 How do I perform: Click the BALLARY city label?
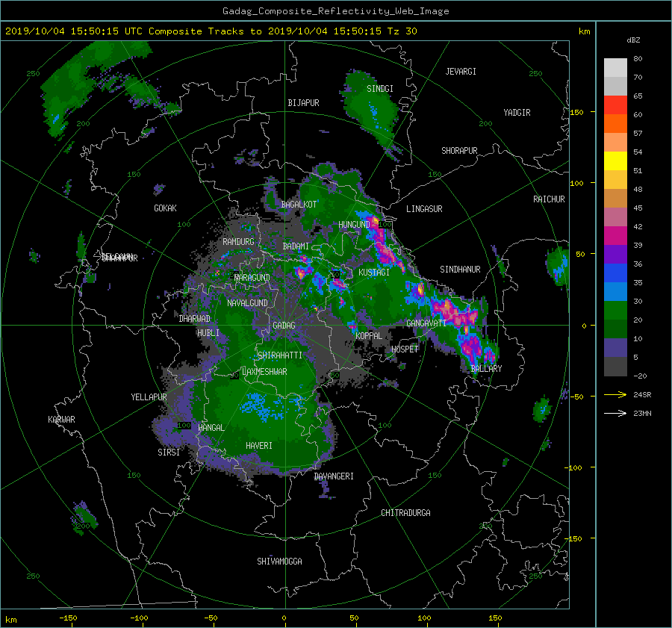[x=486, y=369]
